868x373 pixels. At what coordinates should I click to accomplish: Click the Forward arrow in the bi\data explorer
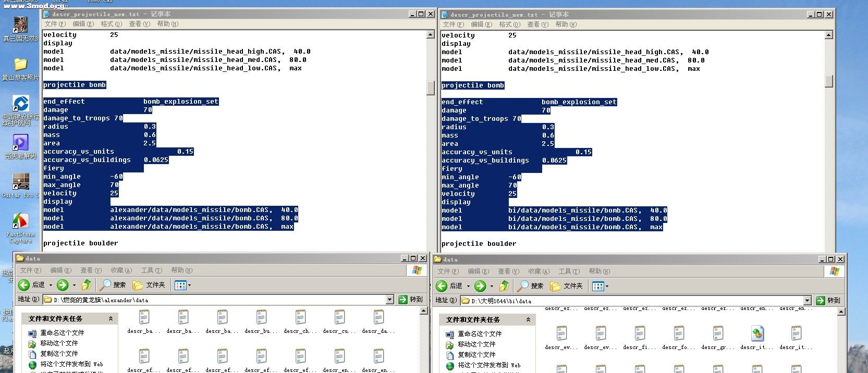click(x=481, y=286)
